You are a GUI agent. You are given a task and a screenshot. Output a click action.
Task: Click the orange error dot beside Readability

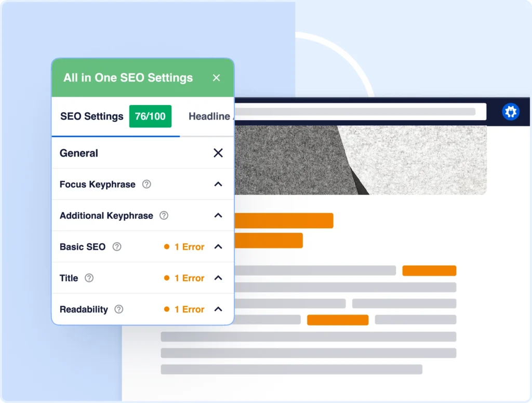[x=167, y=309]
